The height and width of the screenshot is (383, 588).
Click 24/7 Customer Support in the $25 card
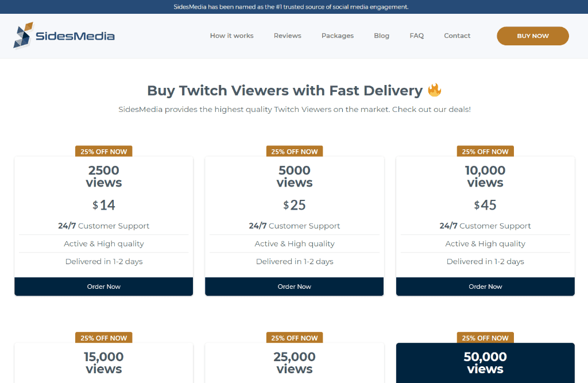pyautogui.click(x=295, y=226)
